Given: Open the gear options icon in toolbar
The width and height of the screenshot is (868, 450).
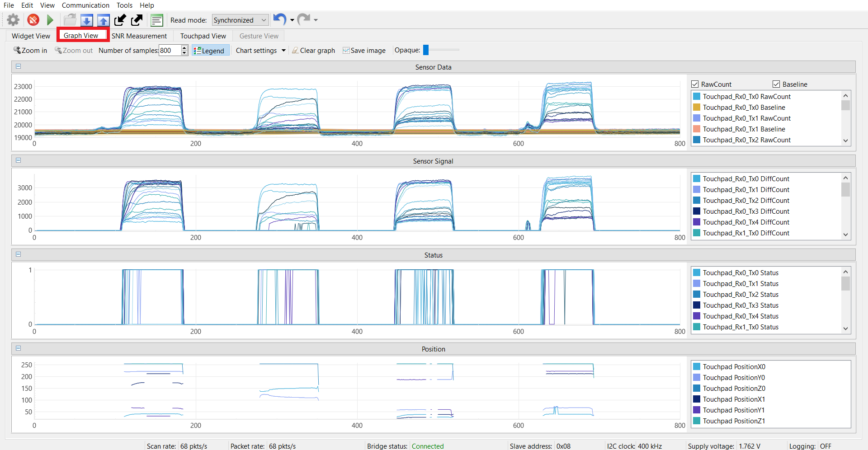Looking at the screenshot, I should click(13, 20).
